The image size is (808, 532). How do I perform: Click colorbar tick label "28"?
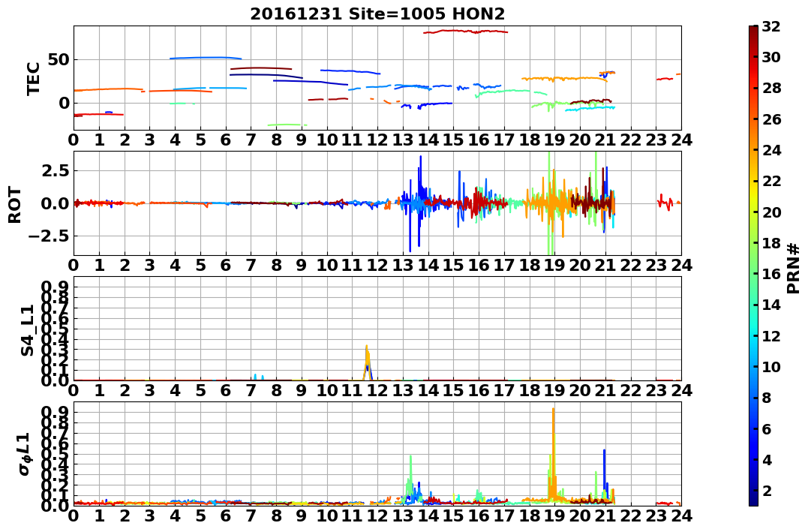pos(771,88)
